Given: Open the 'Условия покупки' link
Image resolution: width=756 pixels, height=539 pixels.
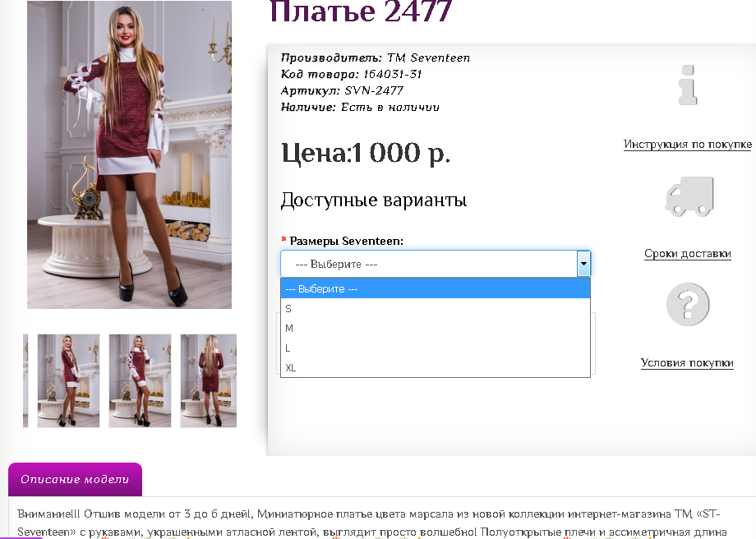Looking at the screenshot, I should click(x=687, y=363).
